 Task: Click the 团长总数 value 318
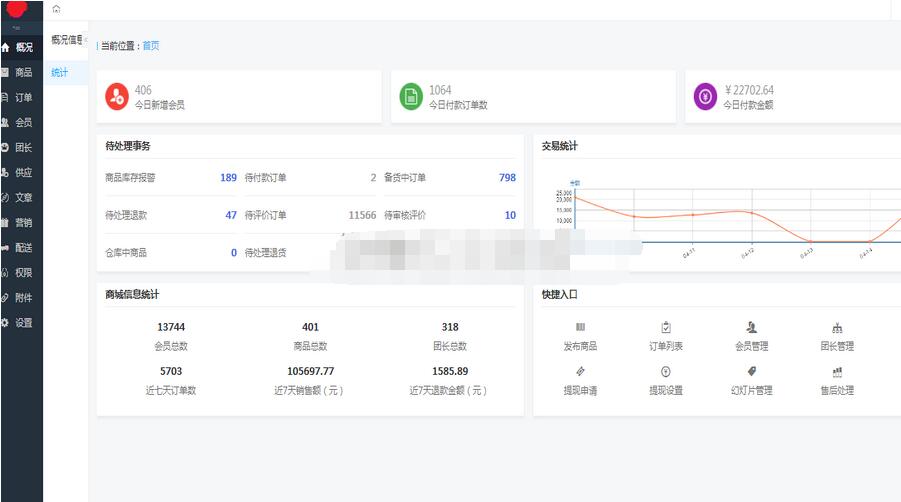click(450, 327)
